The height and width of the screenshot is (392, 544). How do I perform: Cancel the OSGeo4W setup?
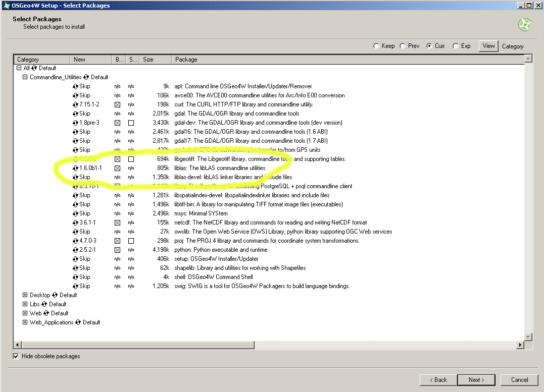pos(519,380)
